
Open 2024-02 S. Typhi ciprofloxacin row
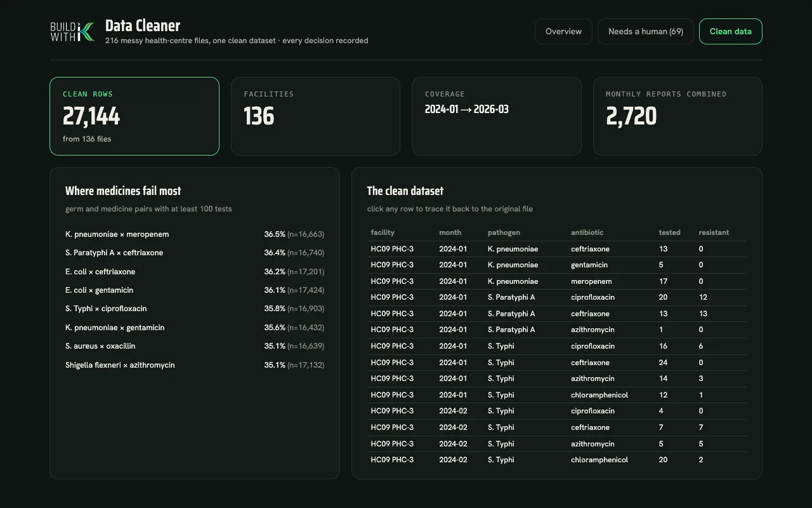(557, 411)
